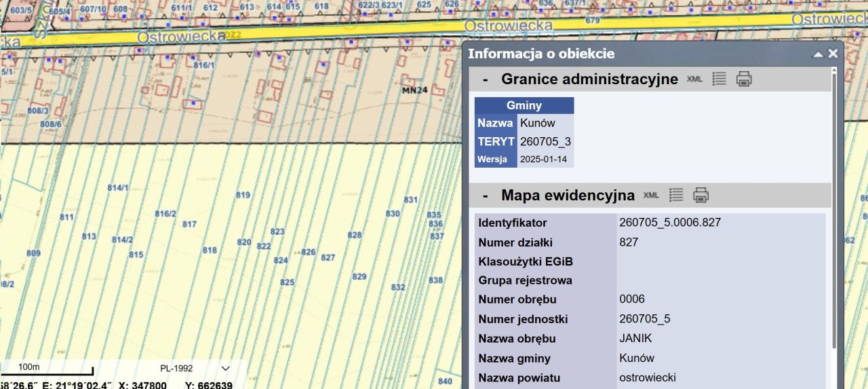The height and width of the screenshot is (389, 868).
Task: Click parcel 814/2 on the map
Action: [x=123, y=240]
